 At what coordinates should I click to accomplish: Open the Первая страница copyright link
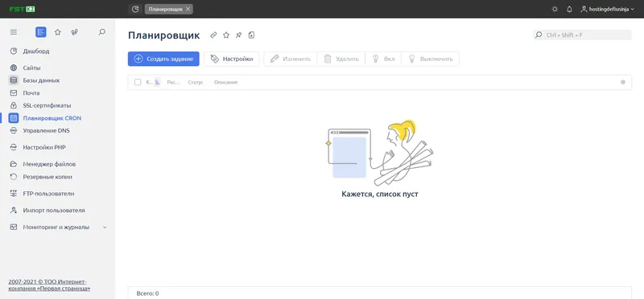[x=49, y=285]
